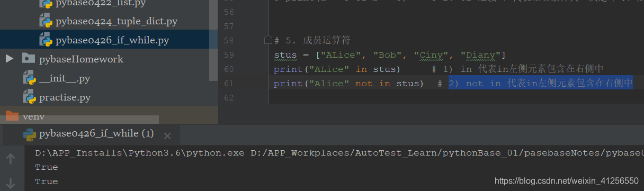Click line number 61 in gutter
644x191 pixels.
[x=228, y=84]
